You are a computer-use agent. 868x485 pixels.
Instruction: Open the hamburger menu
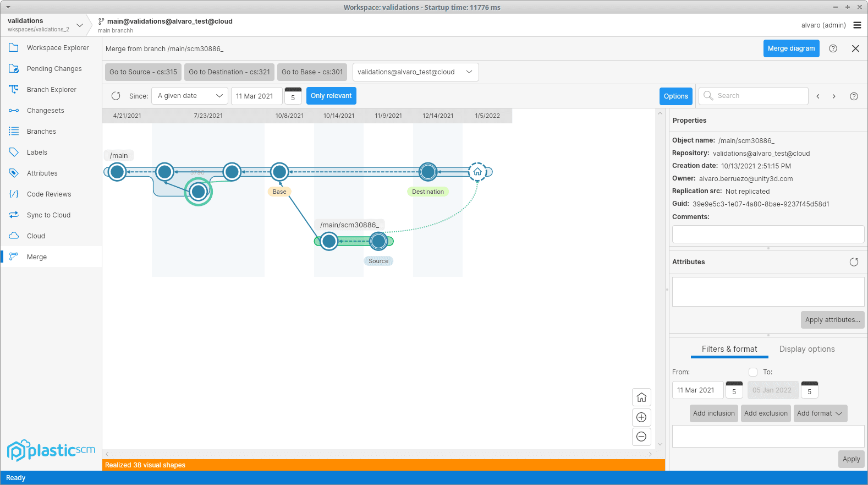pos(857,25)
